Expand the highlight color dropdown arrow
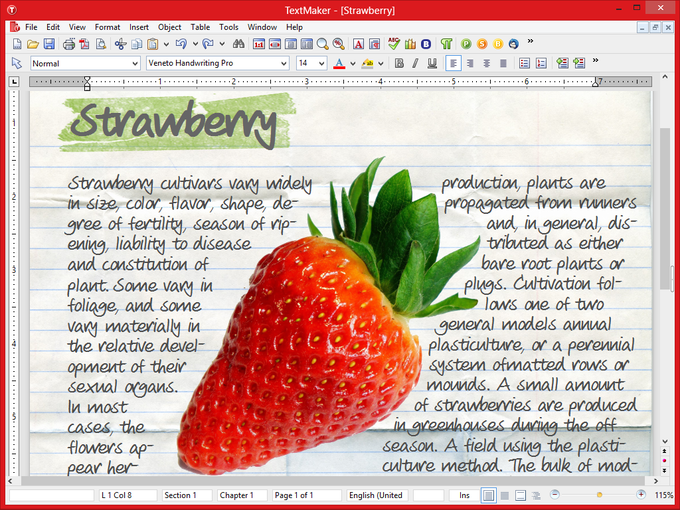The image size is (680, 510). coord(380,64)
